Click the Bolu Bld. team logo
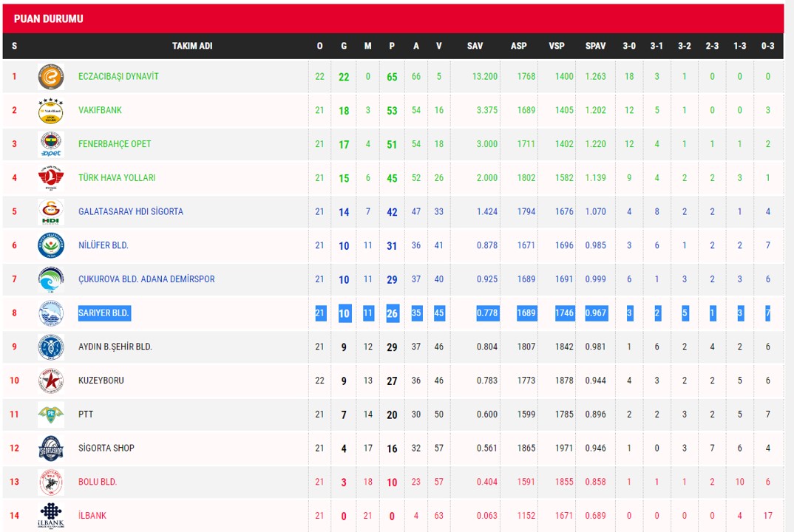Screen dimensions: 794x532 tap(50, 482)
